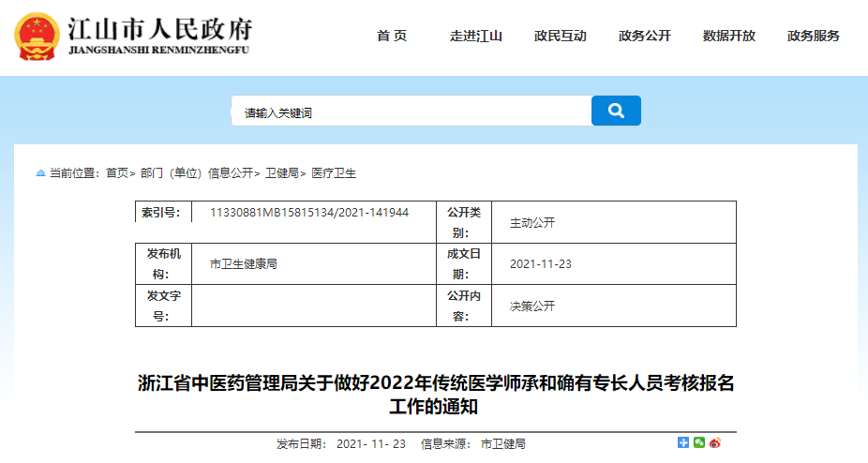Click the magnifier search button
868x463 pixels.
(x=616, y=111)
